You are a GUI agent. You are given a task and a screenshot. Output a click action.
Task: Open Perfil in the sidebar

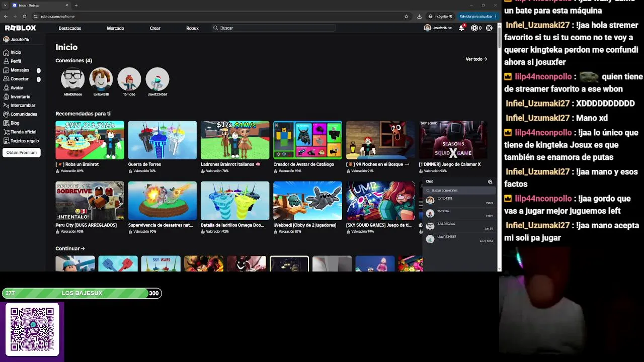click(x=16, y=61)
